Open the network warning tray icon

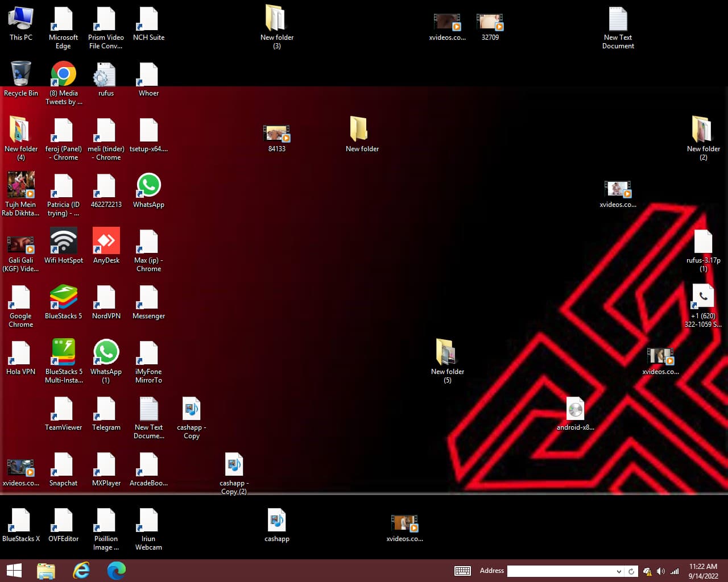(x=647, y=571)
